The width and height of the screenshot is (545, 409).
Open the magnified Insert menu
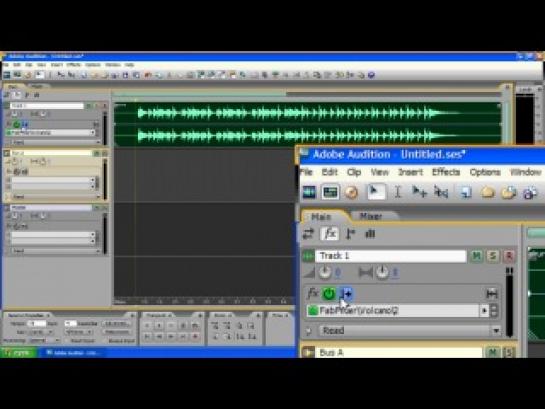pos(410,172)
